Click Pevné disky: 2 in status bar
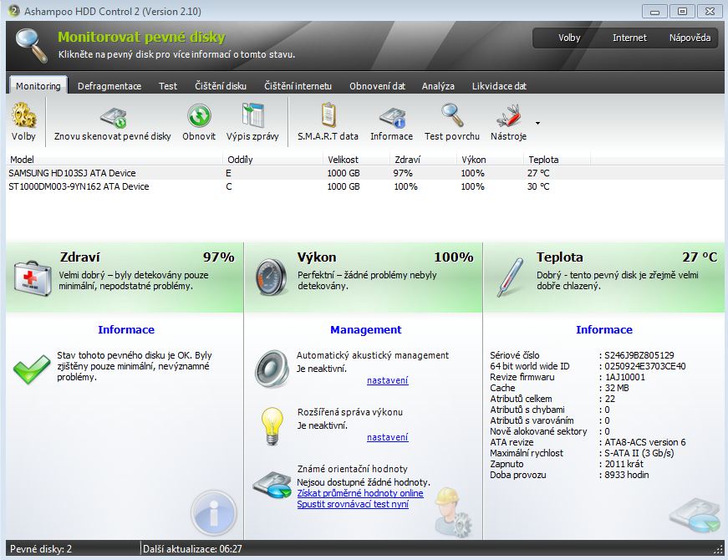728x560 pixels. [x=41, y=549]
